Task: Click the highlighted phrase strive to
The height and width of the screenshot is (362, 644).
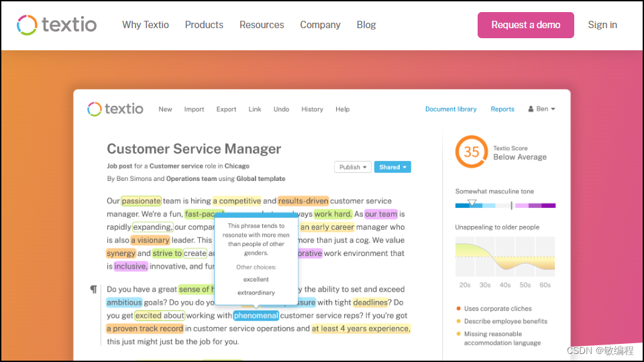Action: point(167,253)
